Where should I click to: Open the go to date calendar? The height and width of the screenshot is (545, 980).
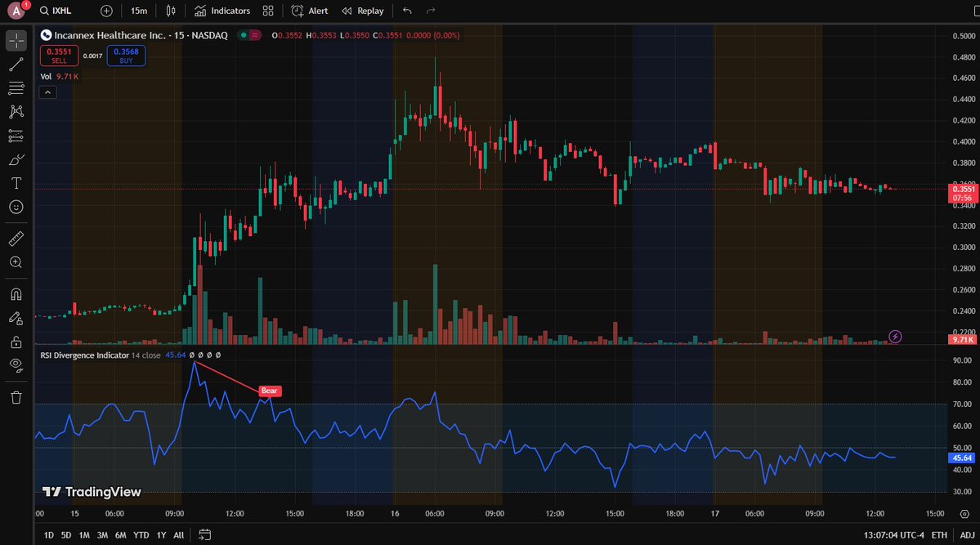point(204,534)
